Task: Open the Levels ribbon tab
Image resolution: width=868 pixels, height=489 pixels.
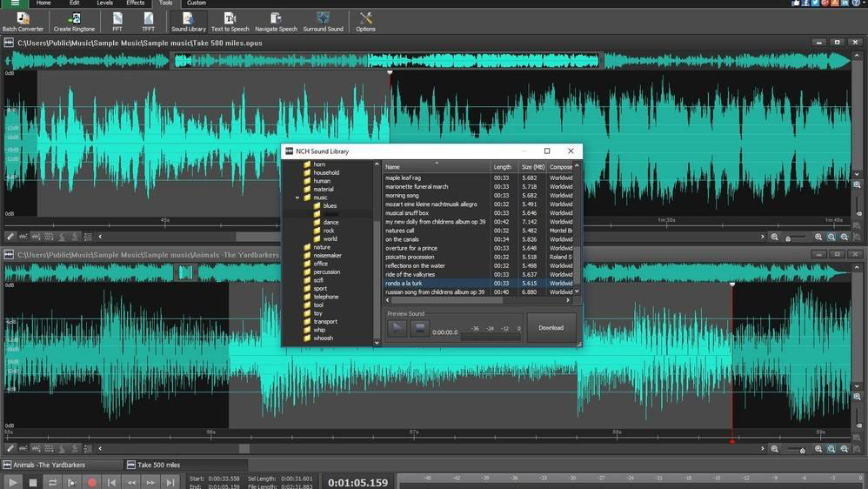Action: 104,3
